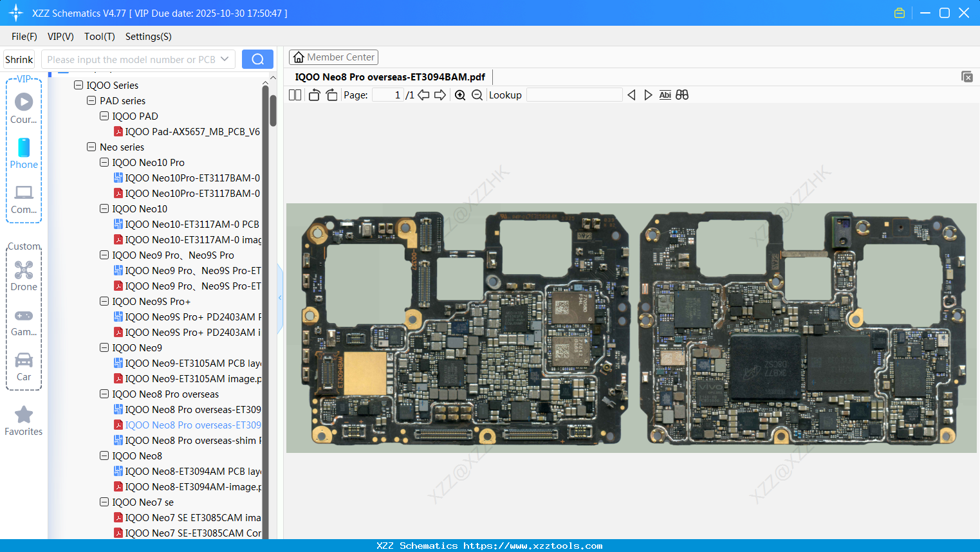Open the Settings(S) menu
This screenshot has height=552, width=980.
coord(148,37)
